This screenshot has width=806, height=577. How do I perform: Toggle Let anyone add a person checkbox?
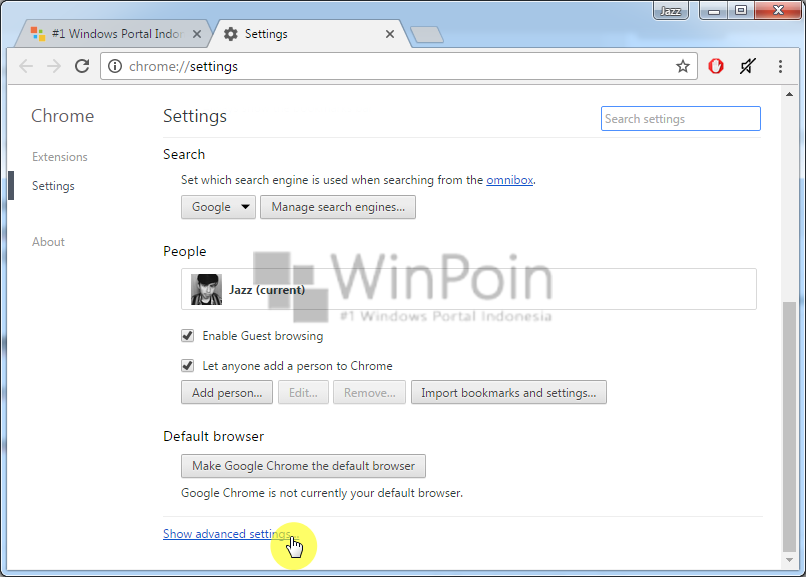pyautogui.click(x=188, y=366)
